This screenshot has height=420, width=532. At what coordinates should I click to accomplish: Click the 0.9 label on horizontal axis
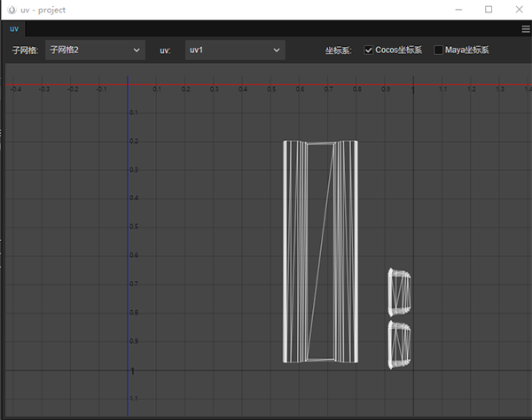click(386, 89)
